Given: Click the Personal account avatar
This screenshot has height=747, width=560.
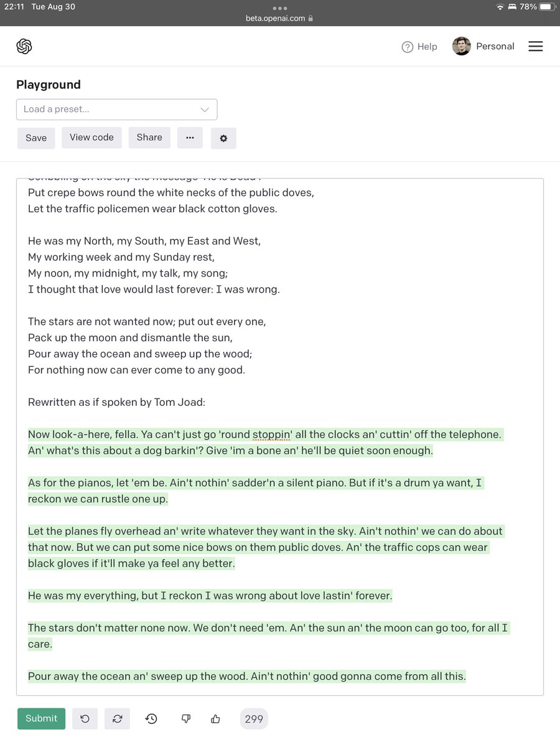Looking at the screenshot, I should pyautogui.click(x=462, y=47).
